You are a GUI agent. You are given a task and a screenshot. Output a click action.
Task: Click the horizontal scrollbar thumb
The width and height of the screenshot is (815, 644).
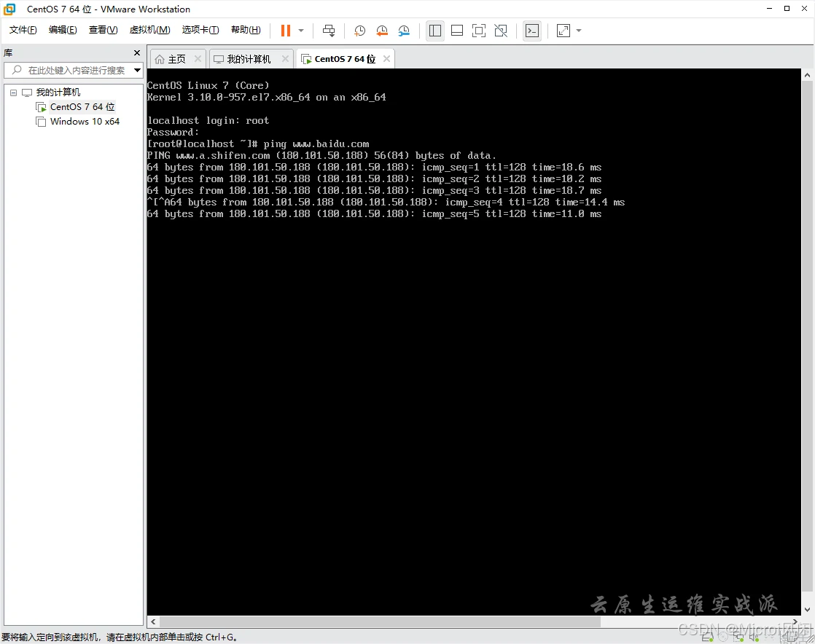click(x=379, y=621)
